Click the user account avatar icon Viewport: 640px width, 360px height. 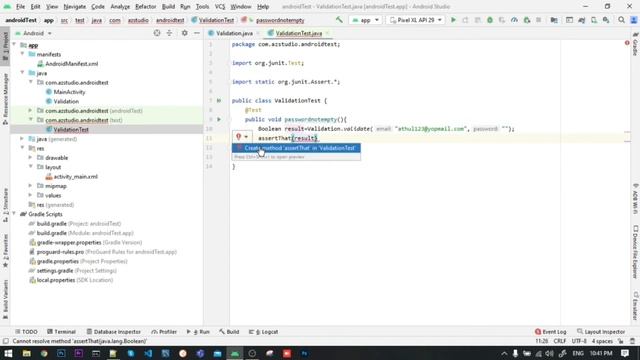(633, 20)
